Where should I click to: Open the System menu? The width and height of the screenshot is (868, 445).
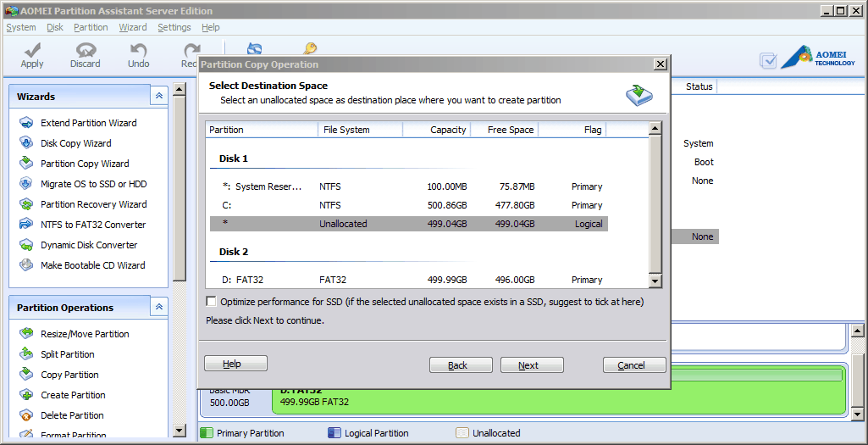(21, 27)
